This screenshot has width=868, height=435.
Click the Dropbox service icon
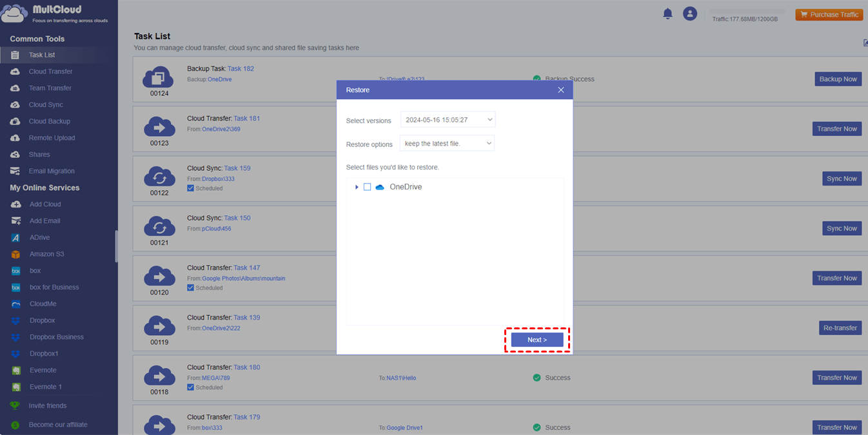coord(16,320)
